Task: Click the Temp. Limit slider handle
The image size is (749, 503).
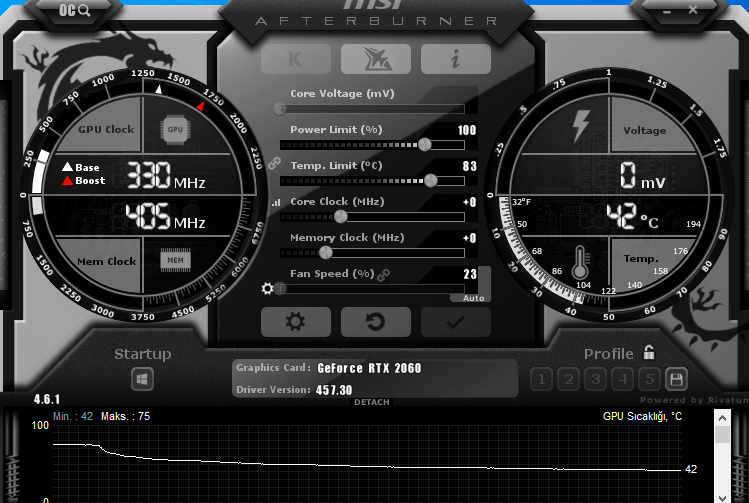Action: coord(430,181)
